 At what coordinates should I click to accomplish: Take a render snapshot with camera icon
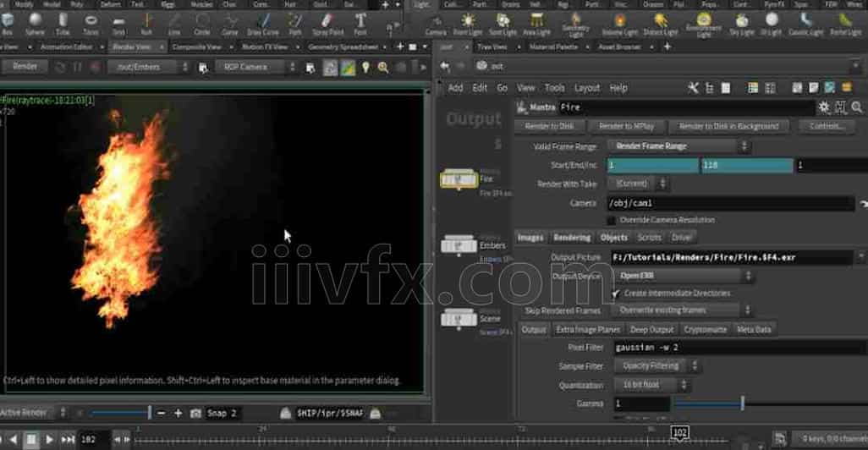click(195, 414)
